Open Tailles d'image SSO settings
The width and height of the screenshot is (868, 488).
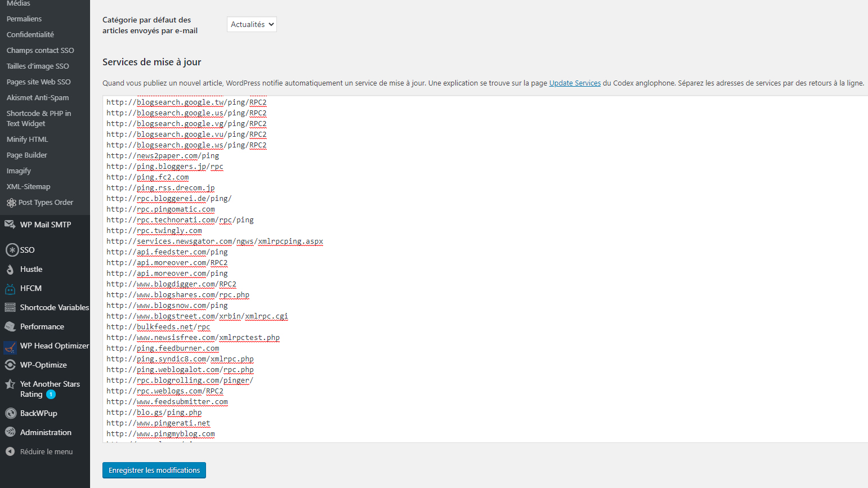click(x=38, y=66)
